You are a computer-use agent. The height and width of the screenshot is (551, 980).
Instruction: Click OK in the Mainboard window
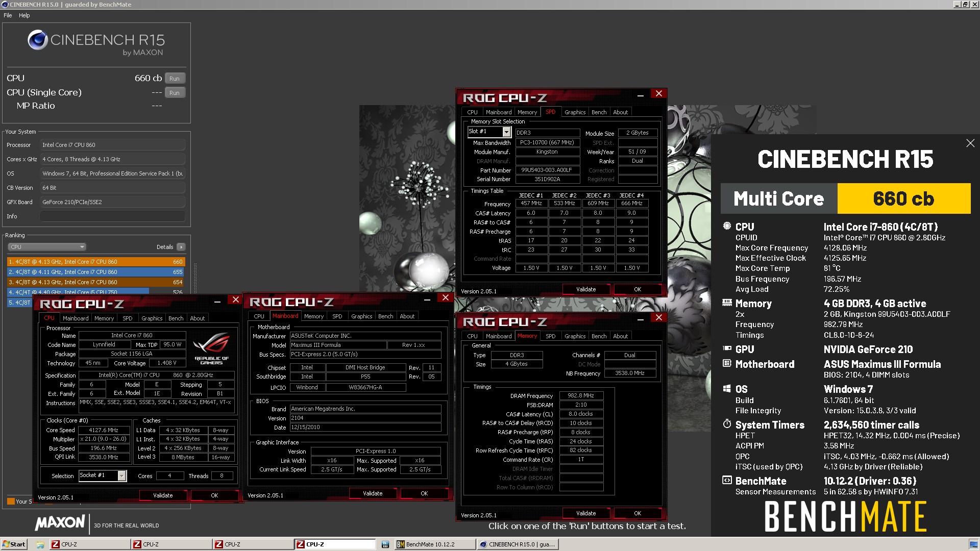click(424, 493)
